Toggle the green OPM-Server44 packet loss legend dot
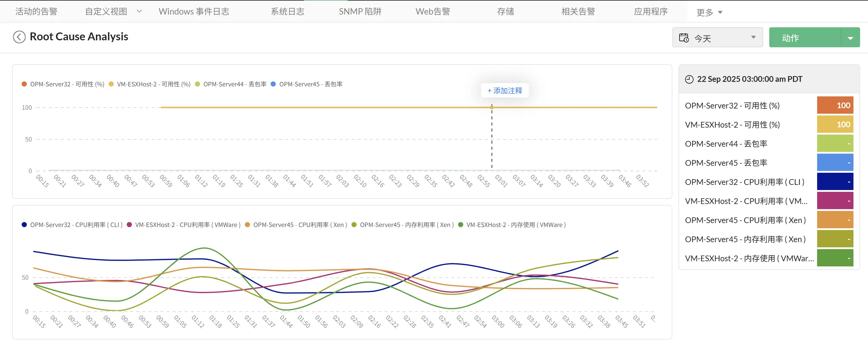This screenshot has height=354, width=868. pyautogui.click(x=197, y=84)
